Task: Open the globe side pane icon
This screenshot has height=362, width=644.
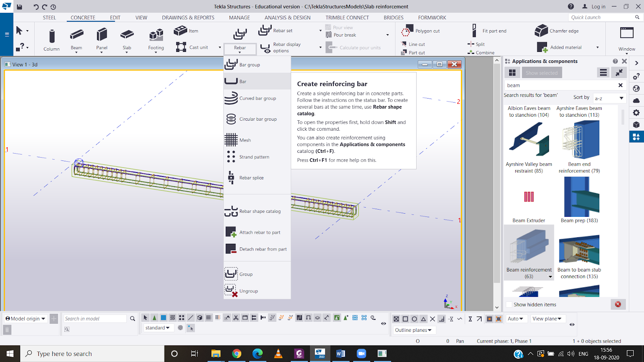Action: tap(636, 88)
